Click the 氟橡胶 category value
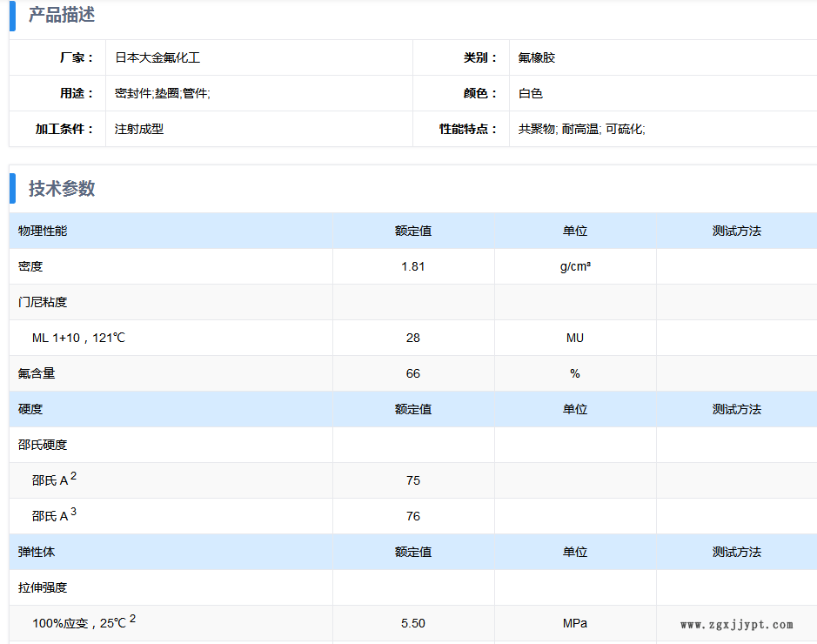 tap(536, 57)
